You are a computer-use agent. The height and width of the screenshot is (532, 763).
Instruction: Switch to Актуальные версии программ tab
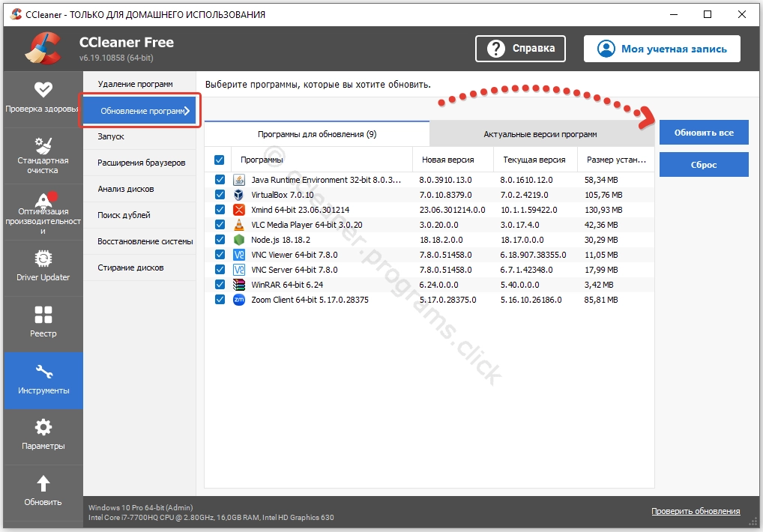pyautogui.click(x=540, y=134)
